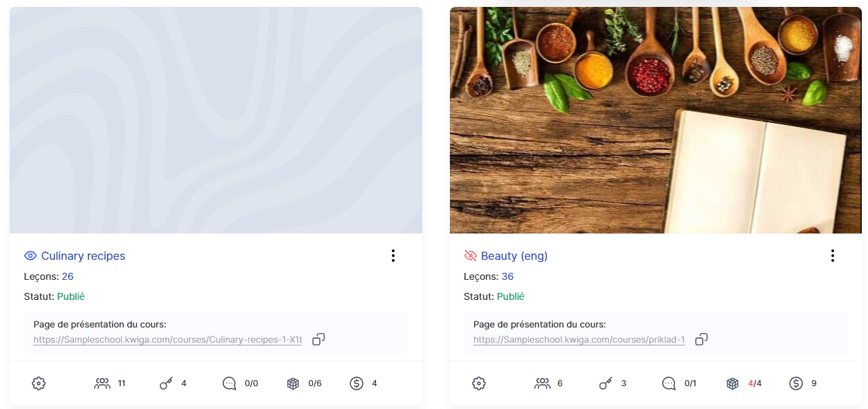Click dollar icon on Beauty (eng) card
This screenshot has width=868, height=409.
click(796, 383)
